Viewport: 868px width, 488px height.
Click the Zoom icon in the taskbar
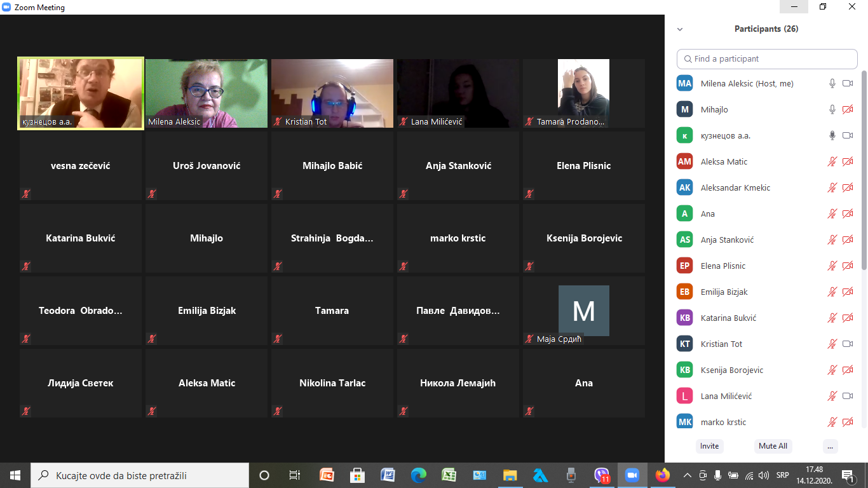tap(632, 475)
